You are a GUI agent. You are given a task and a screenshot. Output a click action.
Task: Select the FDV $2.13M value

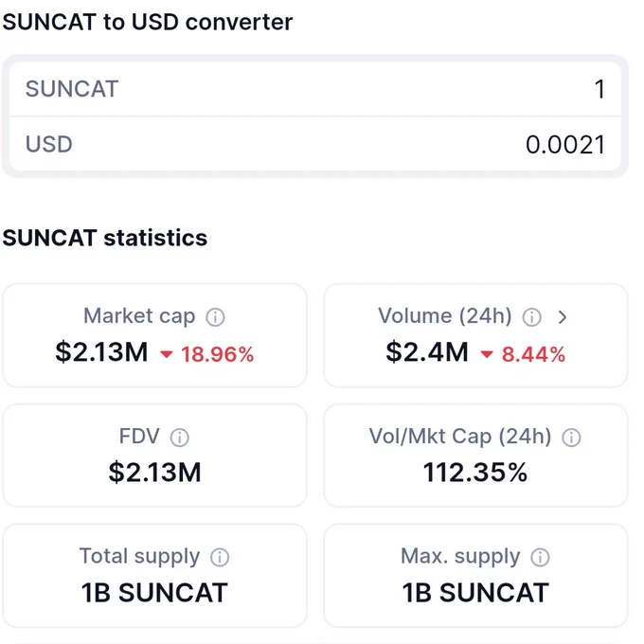pyautogui.click(x=154, y=473)
